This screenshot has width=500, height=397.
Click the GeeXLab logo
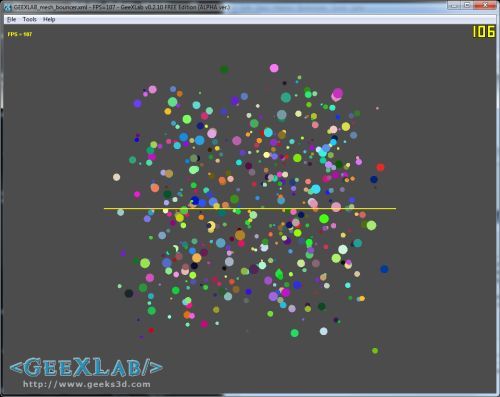[86, 367]
